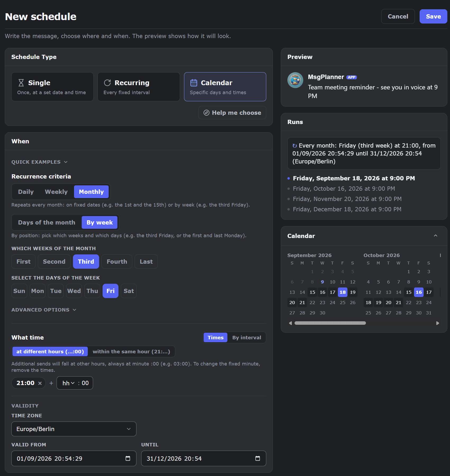Toggle the First week option
The height and width of the screenshot is (476, 450).
(x=24, y=262)
